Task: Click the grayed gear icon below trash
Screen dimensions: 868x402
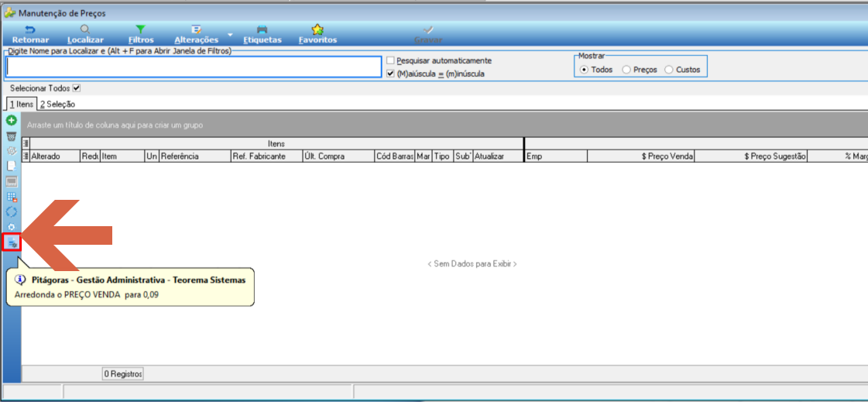Action: pyautogui.click(x=11, y=150)
